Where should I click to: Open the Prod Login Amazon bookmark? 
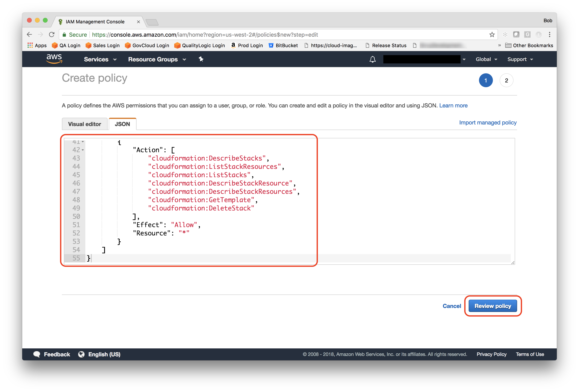(247, 45)
